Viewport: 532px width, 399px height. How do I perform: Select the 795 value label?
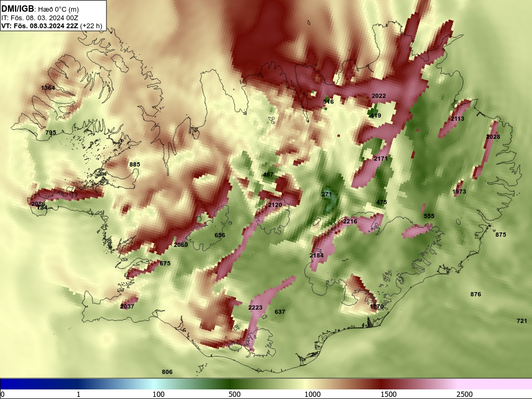coord(51,132)
